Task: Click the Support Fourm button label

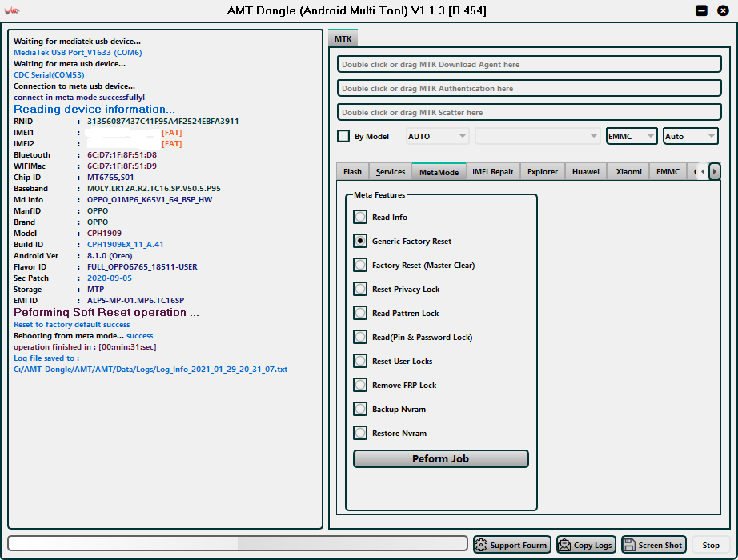Action: coord(518,545)
